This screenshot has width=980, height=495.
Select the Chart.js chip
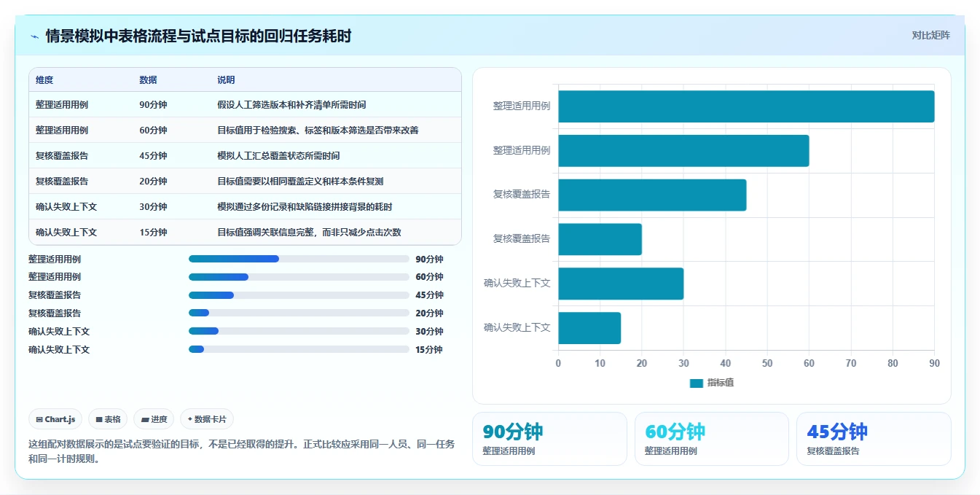point(55,419)
